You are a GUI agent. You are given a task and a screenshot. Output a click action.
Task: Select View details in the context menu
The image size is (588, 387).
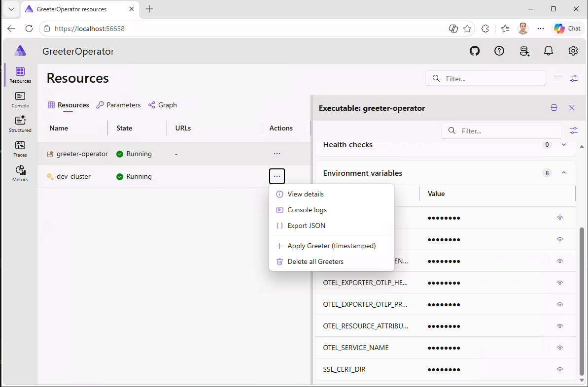point(332,194)
